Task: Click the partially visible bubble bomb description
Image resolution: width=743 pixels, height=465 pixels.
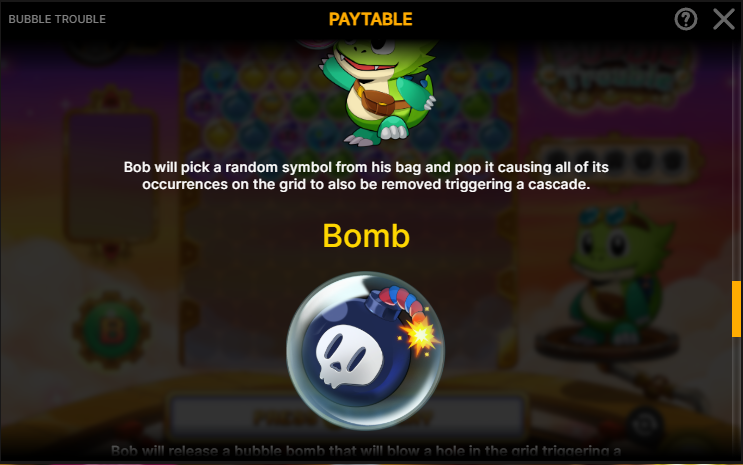Action: click(x=366, y=451)
